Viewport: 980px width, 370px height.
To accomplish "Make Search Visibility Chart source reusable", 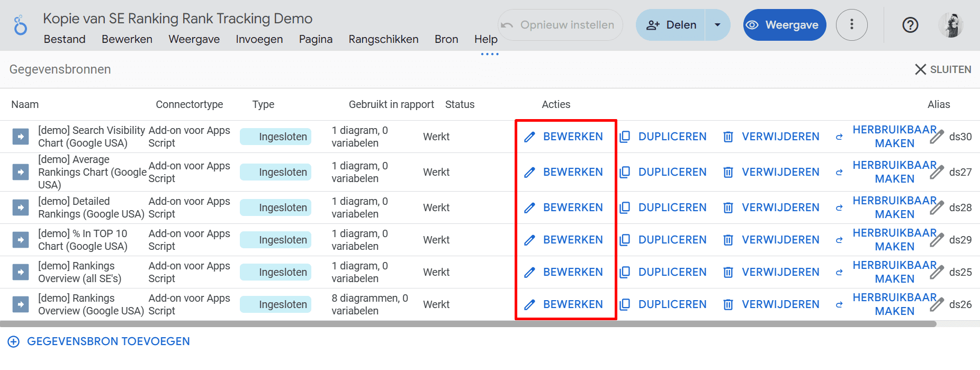I will pos(886,137).
